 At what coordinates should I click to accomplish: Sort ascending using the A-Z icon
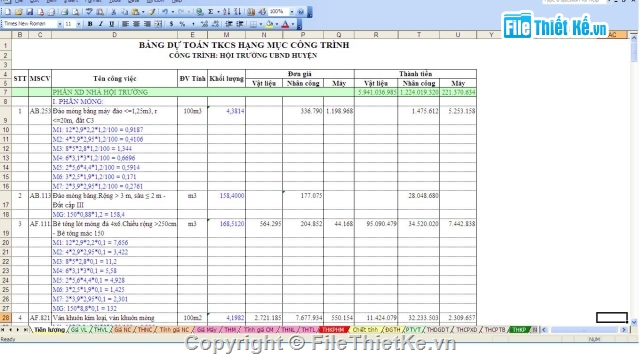(x=226, y=12)
